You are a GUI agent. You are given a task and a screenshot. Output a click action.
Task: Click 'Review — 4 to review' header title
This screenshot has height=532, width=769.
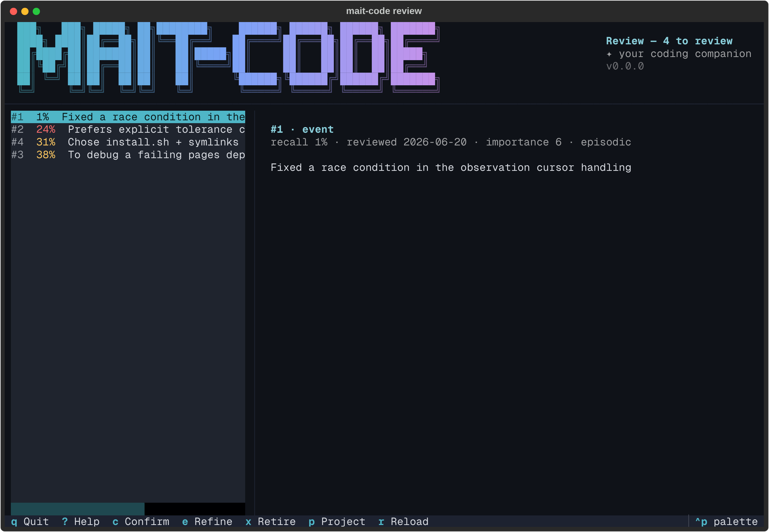coord(669,41)
